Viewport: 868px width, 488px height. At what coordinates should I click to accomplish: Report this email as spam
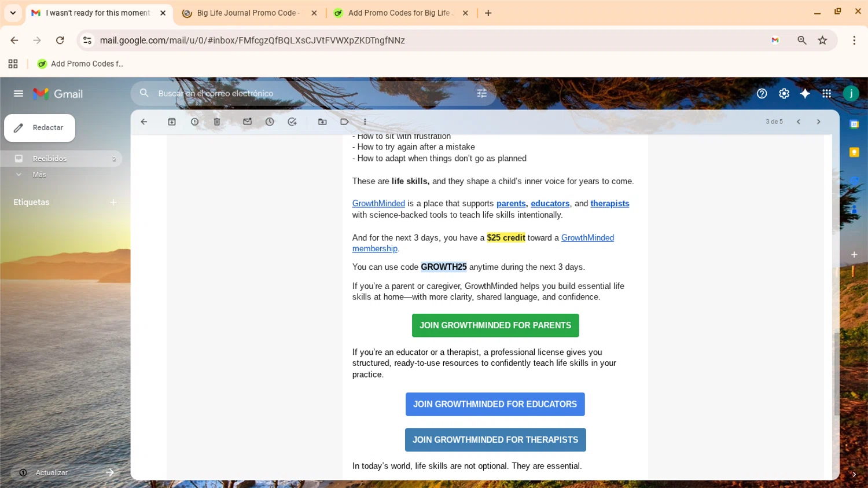tap(194, 122)
